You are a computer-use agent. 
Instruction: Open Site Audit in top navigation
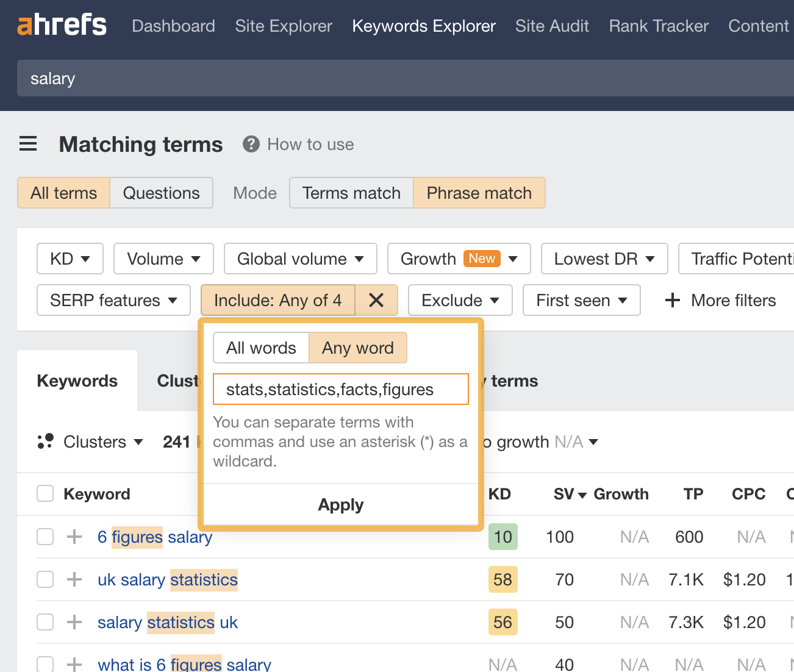(551, 26)
